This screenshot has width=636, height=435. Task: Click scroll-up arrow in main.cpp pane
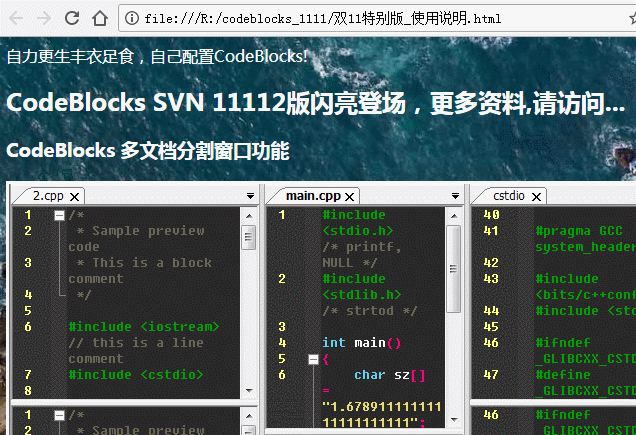click(x=454, y=215)
